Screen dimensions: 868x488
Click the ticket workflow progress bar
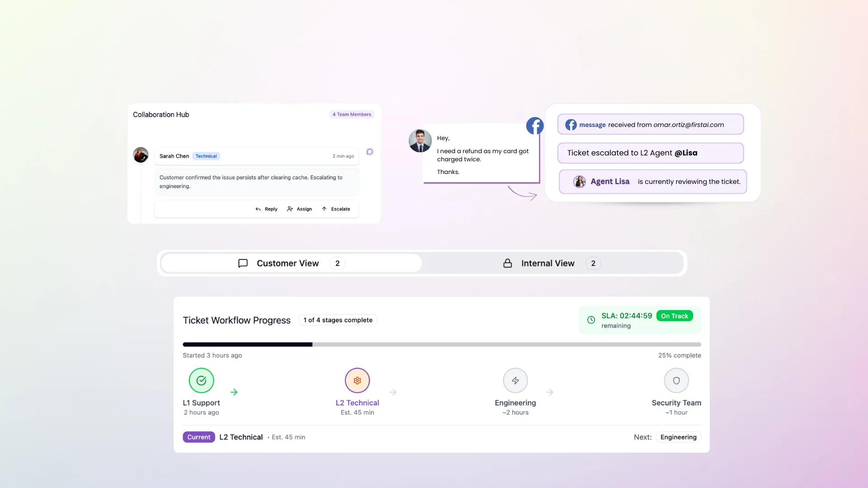(442, 345)
